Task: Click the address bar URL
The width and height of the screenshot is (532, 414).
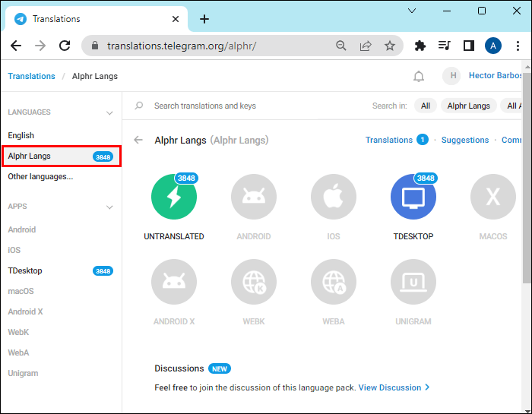Action: pyautogui.click(x=182, y=46)
